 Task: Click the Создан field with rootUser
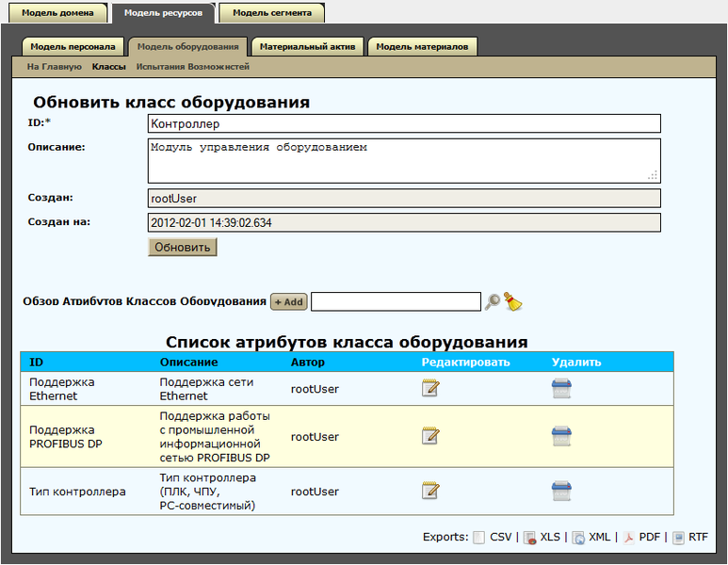[x=404, y=199]
